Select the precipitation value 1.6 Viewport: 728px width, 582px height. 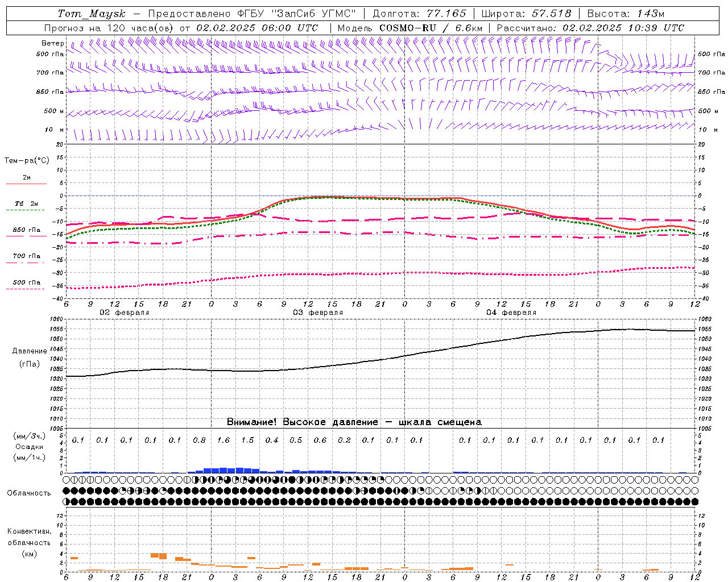[x=224, y=440]
